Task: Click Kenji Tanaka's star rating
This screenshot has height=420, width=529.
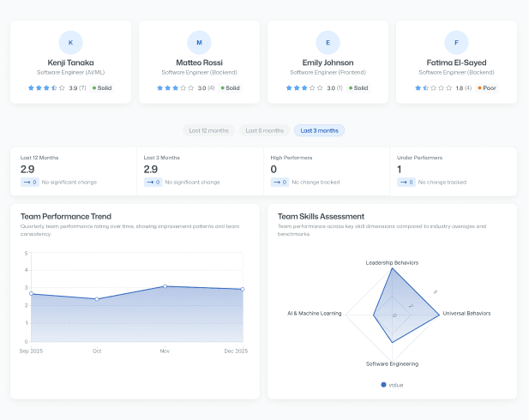Action: (46, 87)
